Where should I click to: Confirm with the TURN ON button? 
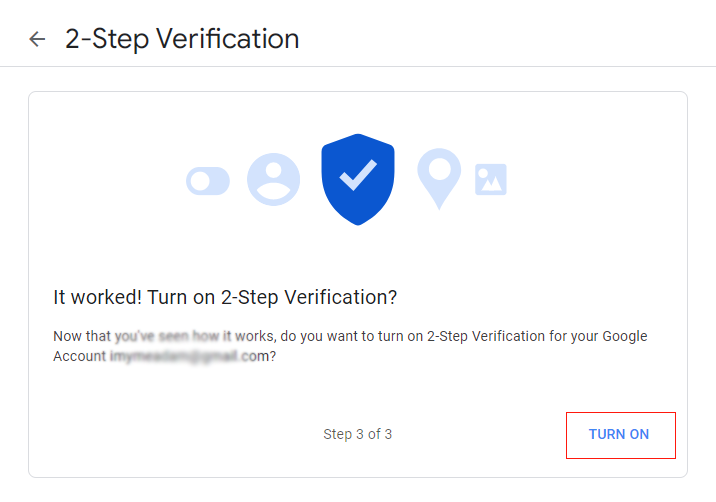coord(621,435)
